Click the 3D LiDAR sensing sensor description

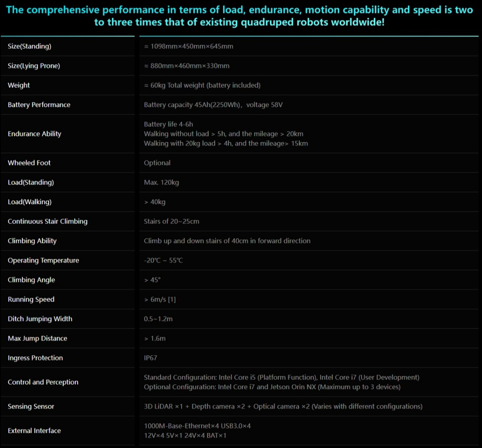283,407
